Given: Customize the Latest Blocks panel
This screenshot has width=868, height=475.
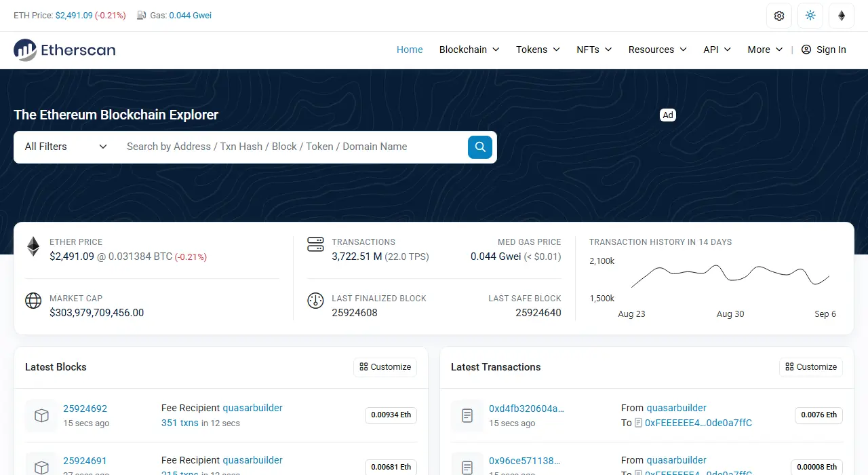Looking at the screenshot, I should click(385, 367).
